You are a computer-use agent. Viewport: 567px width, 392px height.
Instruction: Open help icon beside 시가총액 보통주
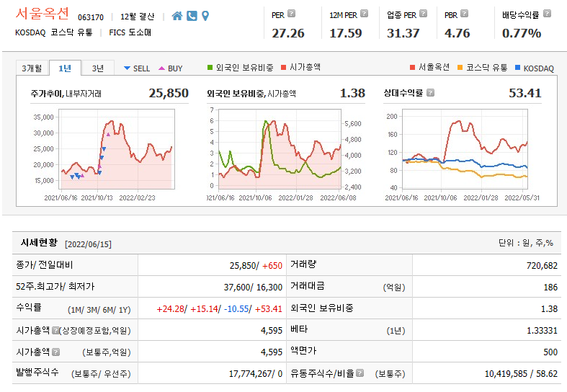55,352
